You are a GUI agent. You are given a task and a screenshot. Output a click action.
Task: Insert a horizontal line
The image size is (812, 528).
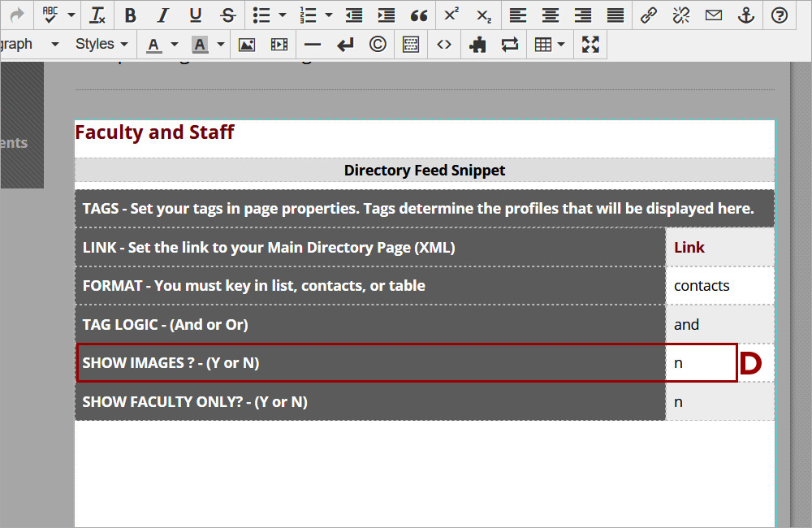(312, 44)
